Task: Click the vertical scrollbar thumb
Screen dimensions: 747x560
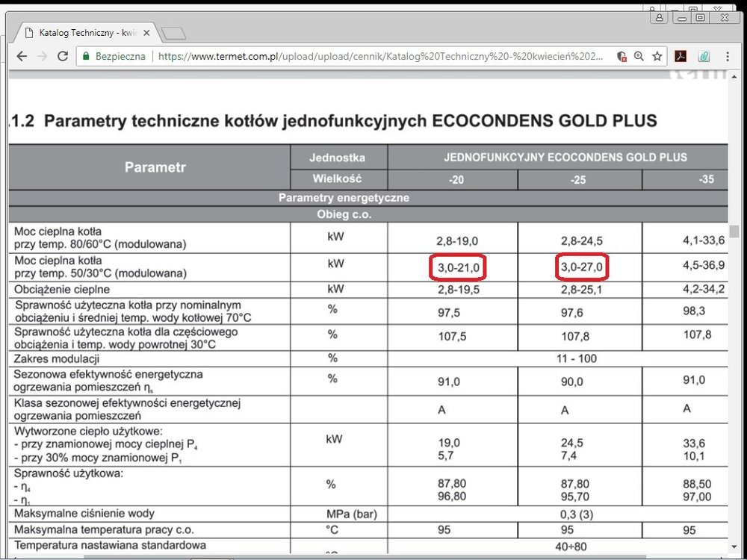Action: [x=734, y=231]
